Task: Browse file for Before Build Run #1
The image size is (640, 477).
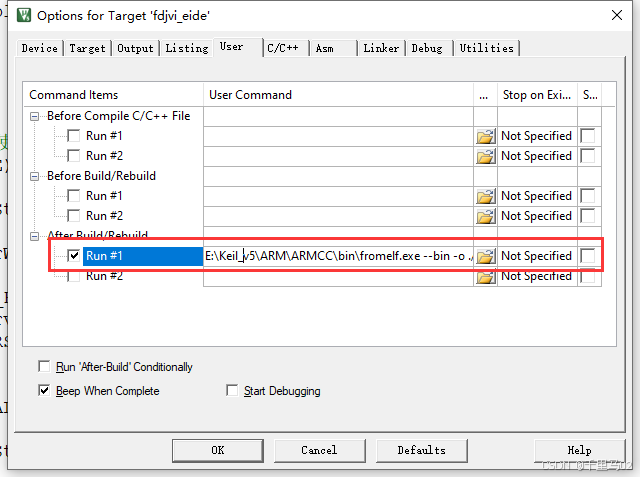Action: point(485,196)
